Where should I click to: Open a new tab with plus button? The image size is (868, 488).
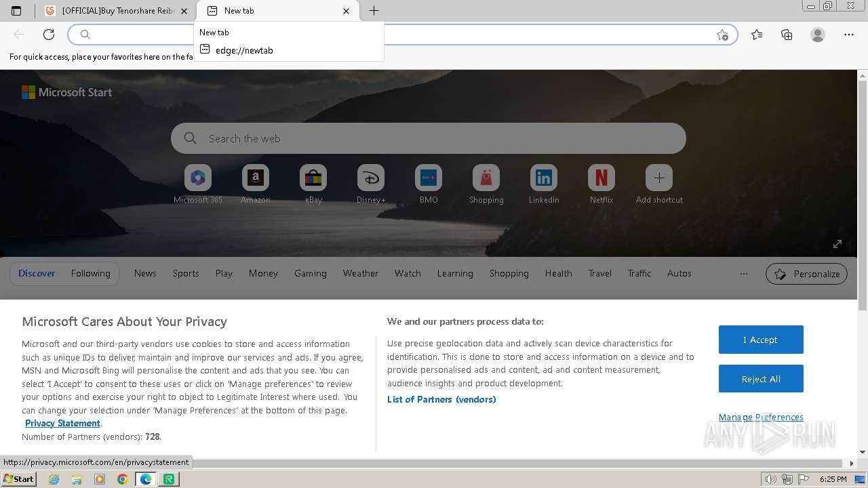point(374,11)
